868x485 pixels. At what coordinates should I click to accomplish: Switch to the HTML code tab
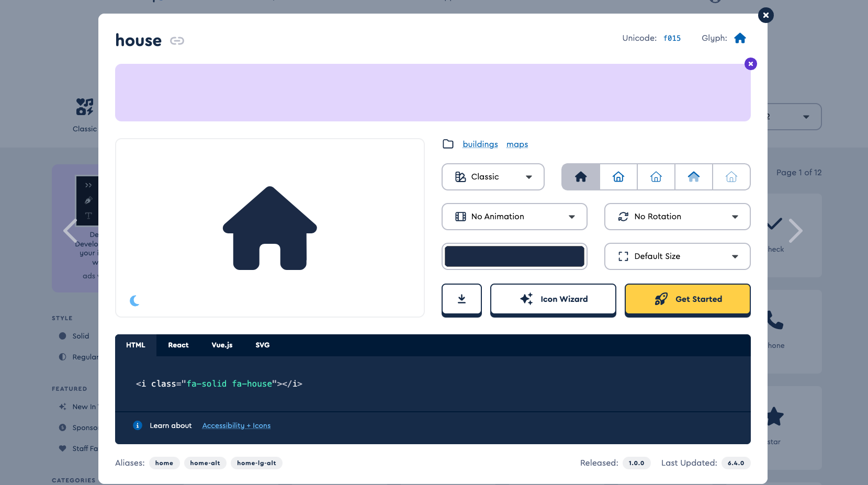coord(136,345)
